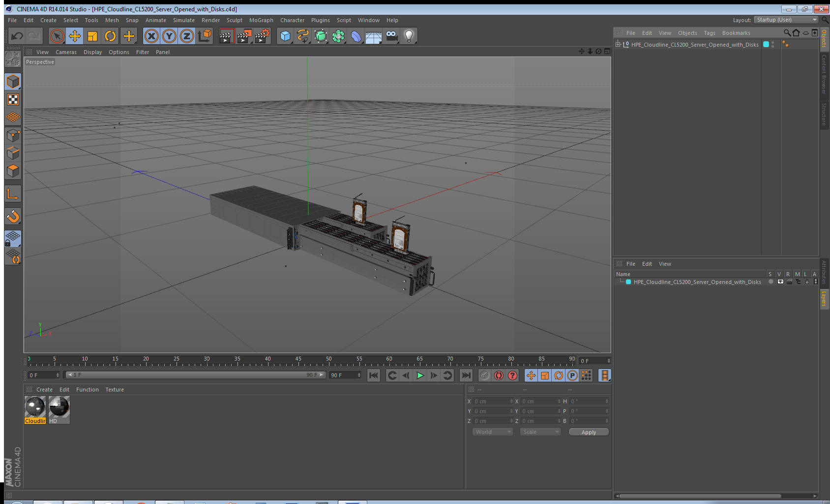Add a light object
The height and width of the screenshot is (504, 830).
[x=409, y=36]
